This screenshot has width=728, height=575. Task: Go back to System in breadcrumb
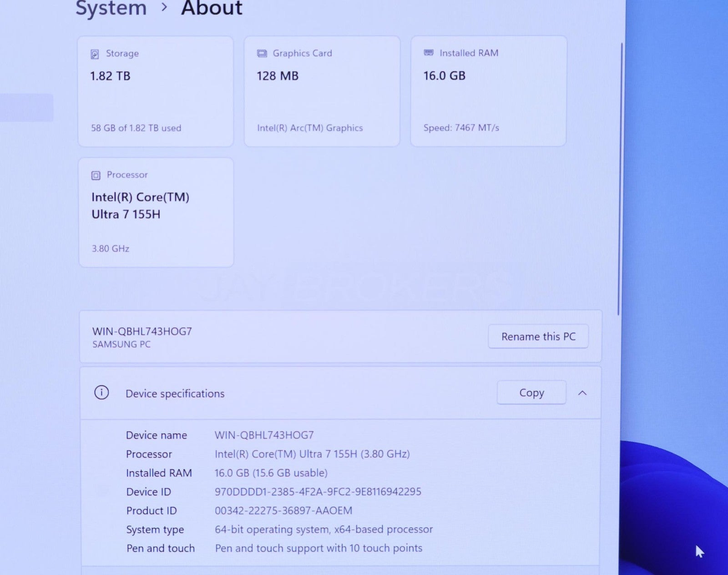point(111,8)
